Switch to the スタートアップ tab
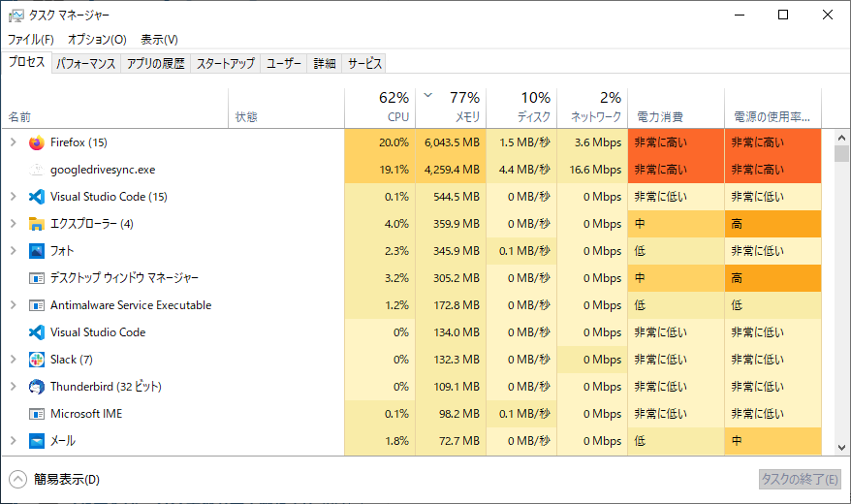Screen dimensions: 851x504 [225, 63]
